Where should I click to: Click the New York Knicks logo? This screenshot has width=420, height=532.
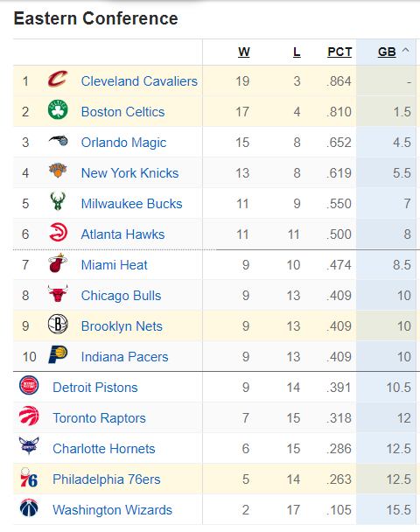(58, 171)
